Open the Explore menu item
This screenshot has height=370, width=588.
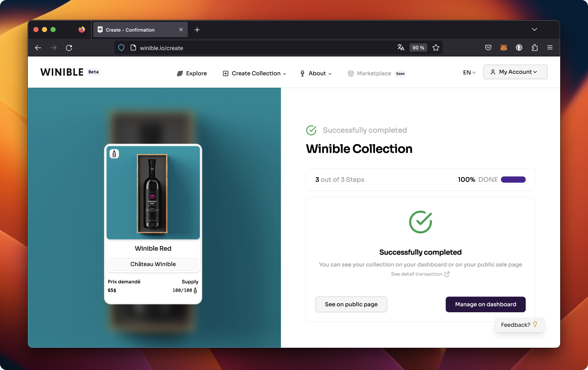[192, 74]
